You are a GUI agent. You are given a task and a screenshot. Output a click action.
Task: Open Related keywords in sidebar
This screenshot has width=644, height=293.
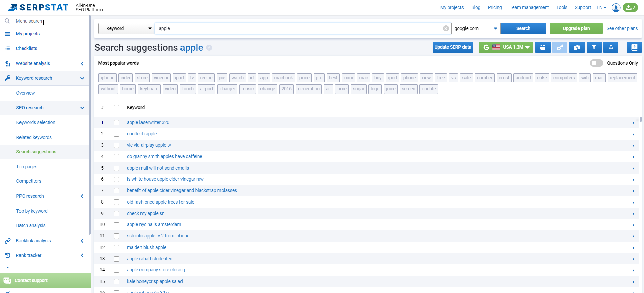click(x=34, y=137)
